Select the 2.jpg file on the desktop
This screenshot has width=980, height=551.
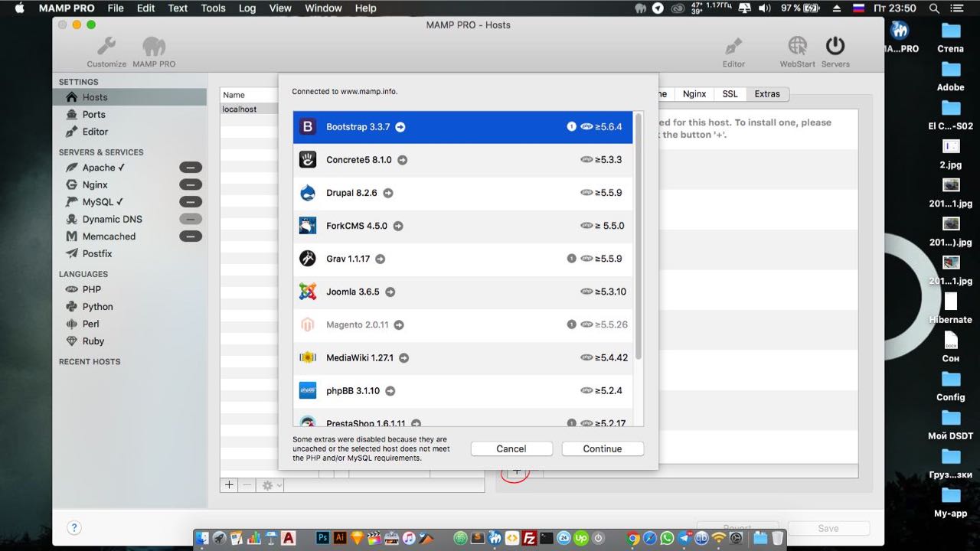[950, 153]
